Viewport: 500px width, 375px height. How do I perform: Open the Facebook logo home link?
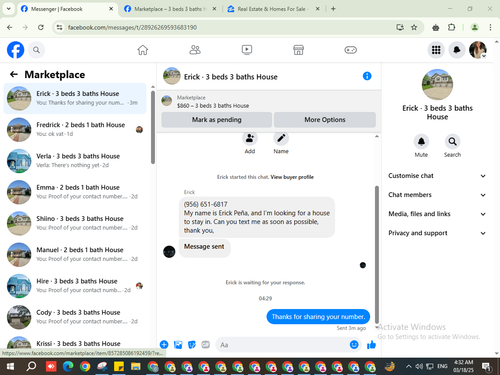coord(16,50)
